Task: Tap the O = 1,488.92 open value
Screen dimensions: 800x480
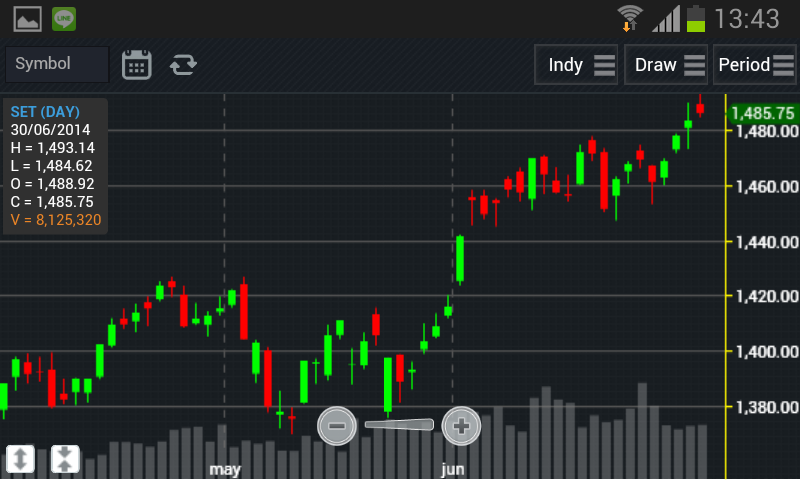Action: pos(53,184)
